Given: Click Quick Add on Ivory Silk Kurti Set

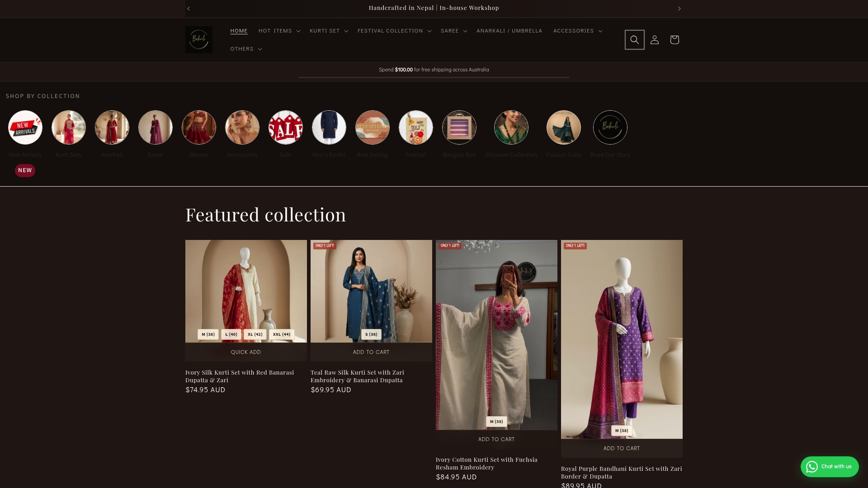Looking at the screenshot, I should pos(246,352).
